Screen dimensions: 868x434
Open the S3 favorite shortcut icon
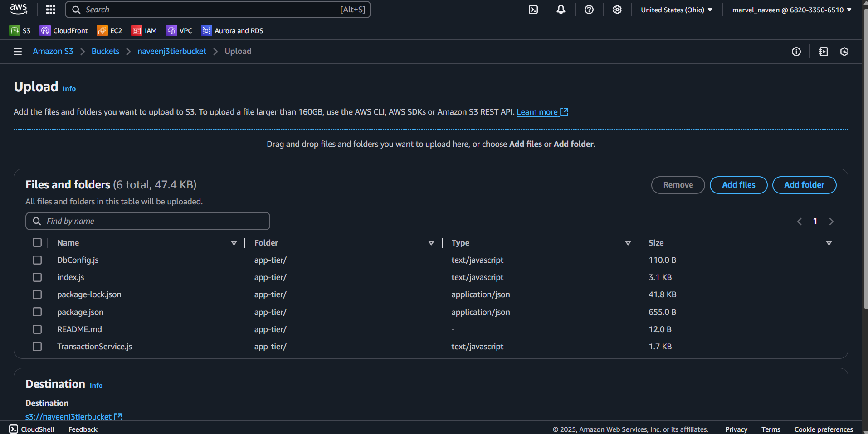pyautogui.click(x=15, y=30)
